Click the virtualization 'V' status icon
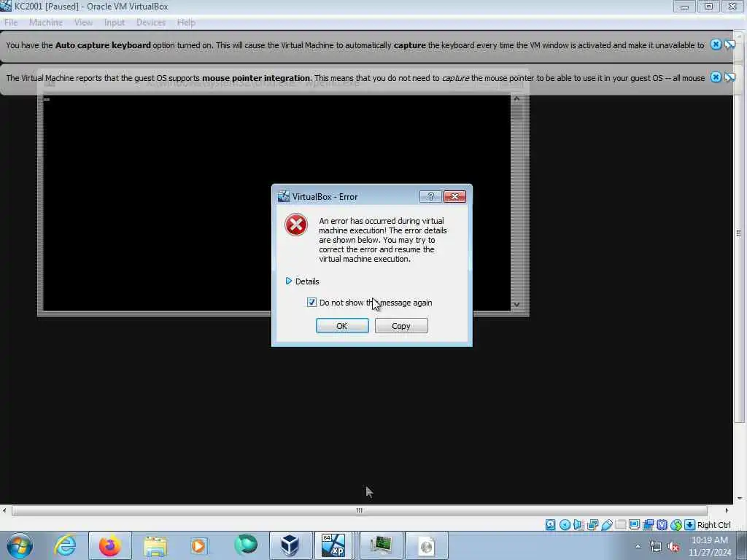The image size is (747, 560). (662, 525)
